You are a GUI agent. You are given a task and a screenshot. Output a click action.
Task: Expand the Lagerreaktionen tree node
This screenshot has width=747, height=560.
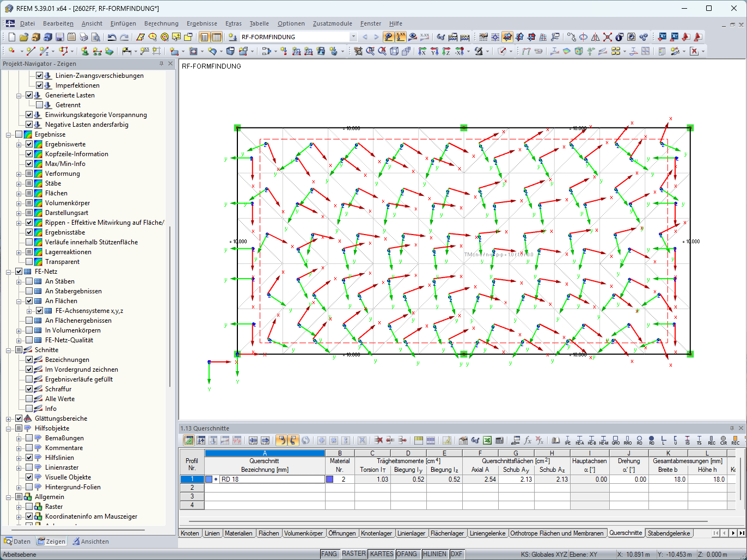tap(19, 252)
